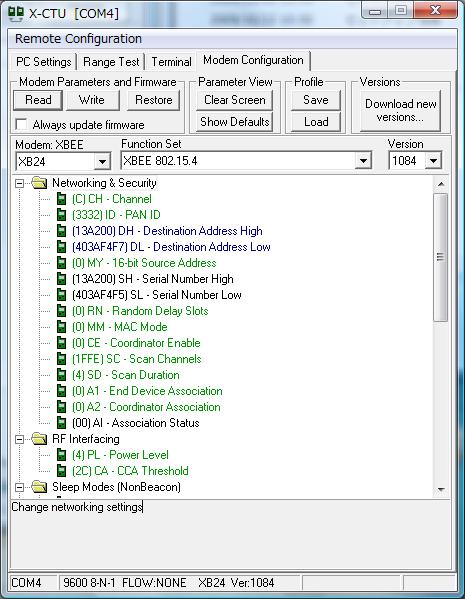Select the (C) CH - Channel row
465x599 pixels.
tap(112, 199)
